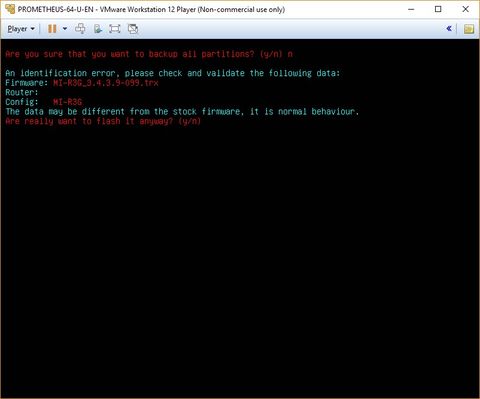
Task: Minimize the VMware Player window
Action: [411, 9]
